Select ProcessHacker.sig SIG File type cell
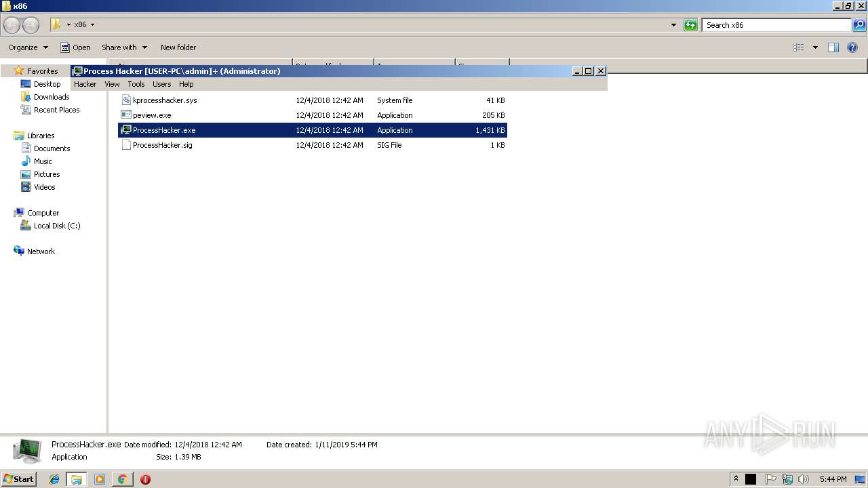The width and height of the screenshot is (868, 488). [389, 145]
